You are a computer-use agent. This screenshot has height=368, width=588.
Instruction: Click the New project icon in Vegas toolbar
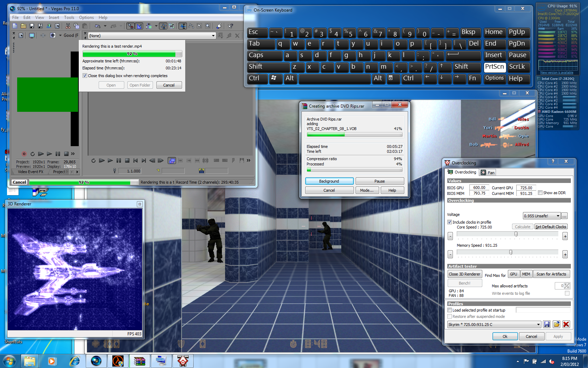[x=15, y=26]
